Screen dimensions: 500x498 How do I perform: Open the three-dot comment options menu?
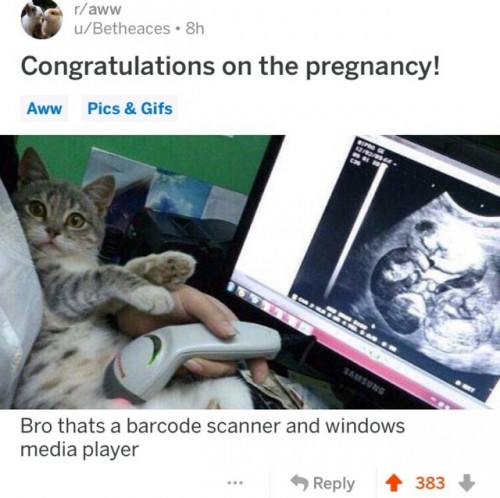[236, 482]
